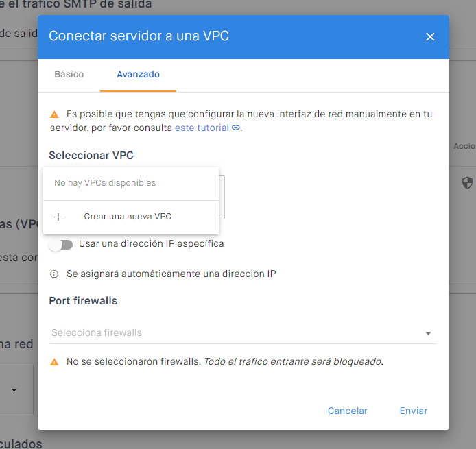Click the chain link icon after tutorial
Screen dimensions: 476x449
(235, 128)
